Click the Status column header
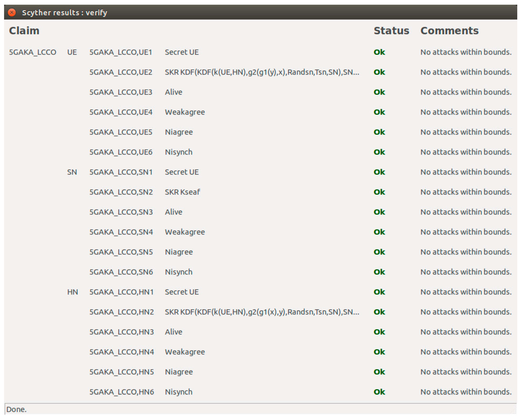Image resolution: width=524 pixels, height=420 pixels. click(x=391, y=31)
